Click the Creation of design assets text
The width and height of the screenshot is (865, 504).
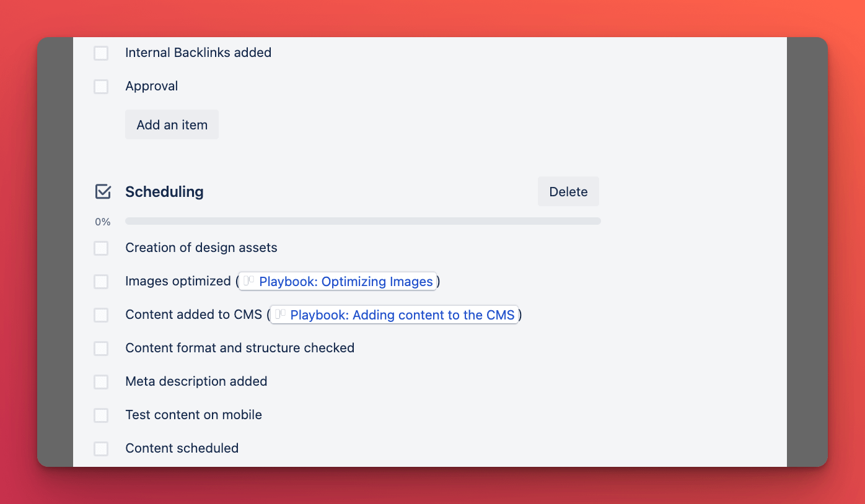(x=201, y=248)
